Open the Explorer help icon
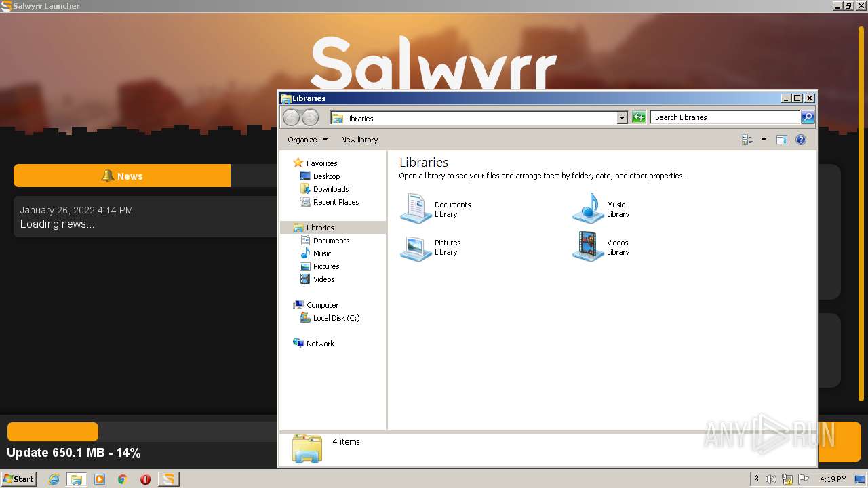This screenshot has width=868, height=488. click(x=801, y=140)
